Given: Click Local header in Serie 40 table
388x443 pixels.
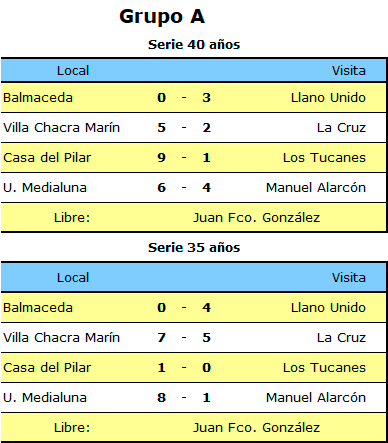Looking at the screenshot, I should (x=73, y=71).
